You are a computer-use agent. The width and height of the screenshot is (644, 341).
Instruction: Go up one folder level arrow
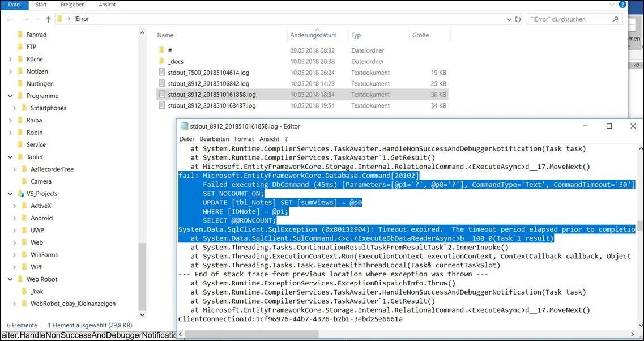(48, 19)
